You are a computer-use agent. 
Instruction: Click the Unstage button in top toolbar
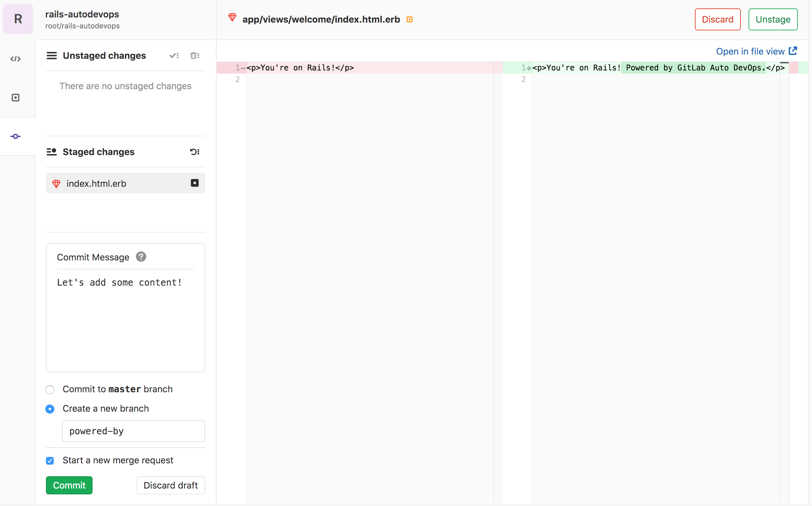point(773,19)
